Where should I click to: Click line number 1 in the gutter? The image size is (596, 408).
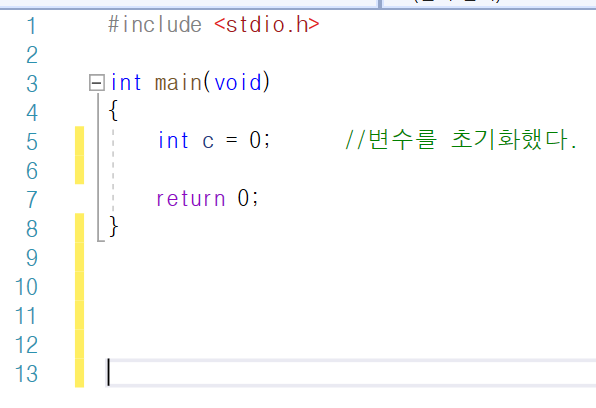pyautogui.click(x=32, y=26)
